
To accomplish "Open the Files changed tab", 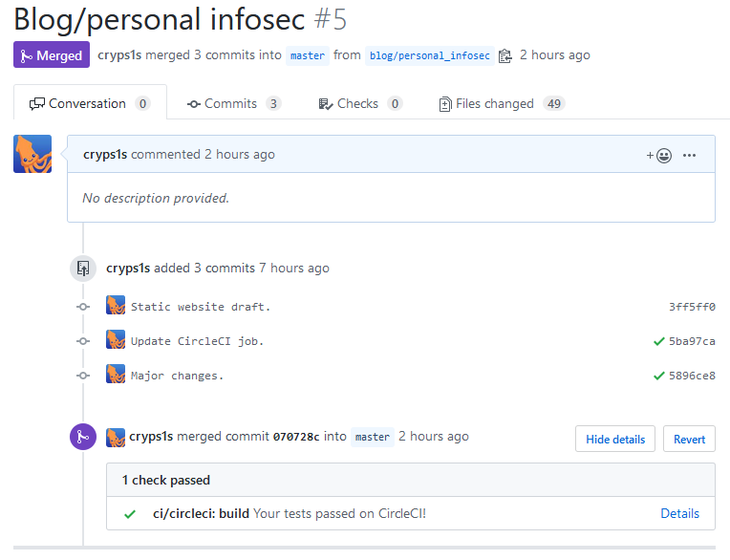I will click(502, 104).
